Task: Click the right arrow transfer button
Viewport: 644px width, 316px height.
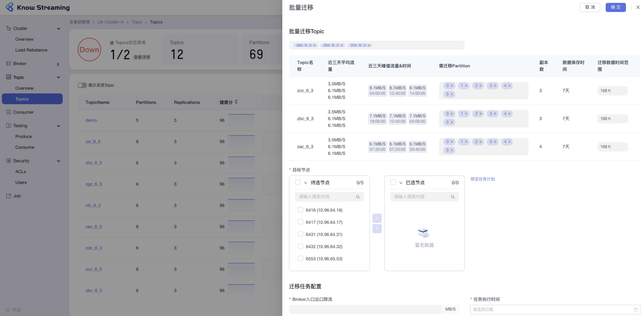Action: (377, 218)
